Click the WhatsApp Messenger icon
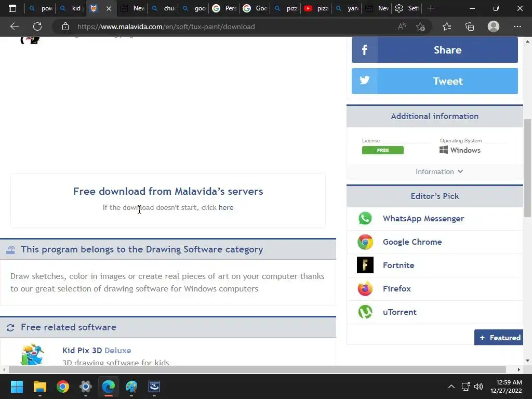532x399 pixels. (x=365, y=219)
